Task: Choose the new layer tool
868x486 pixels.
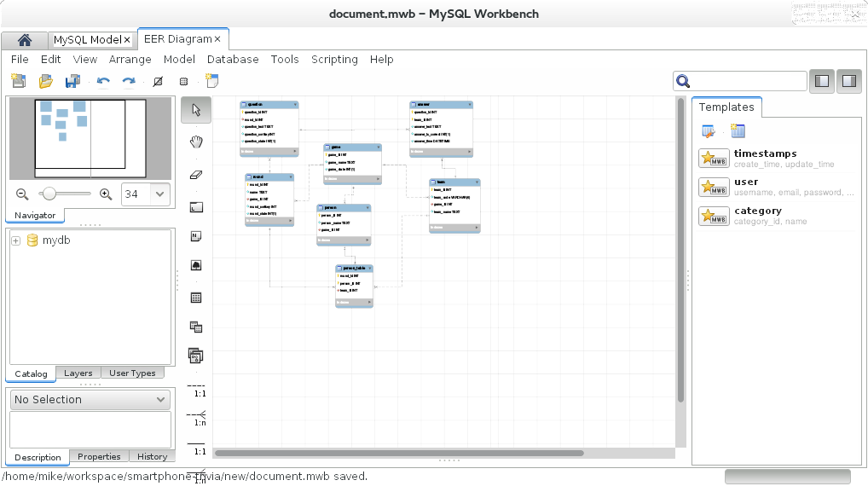Action: 196,206
